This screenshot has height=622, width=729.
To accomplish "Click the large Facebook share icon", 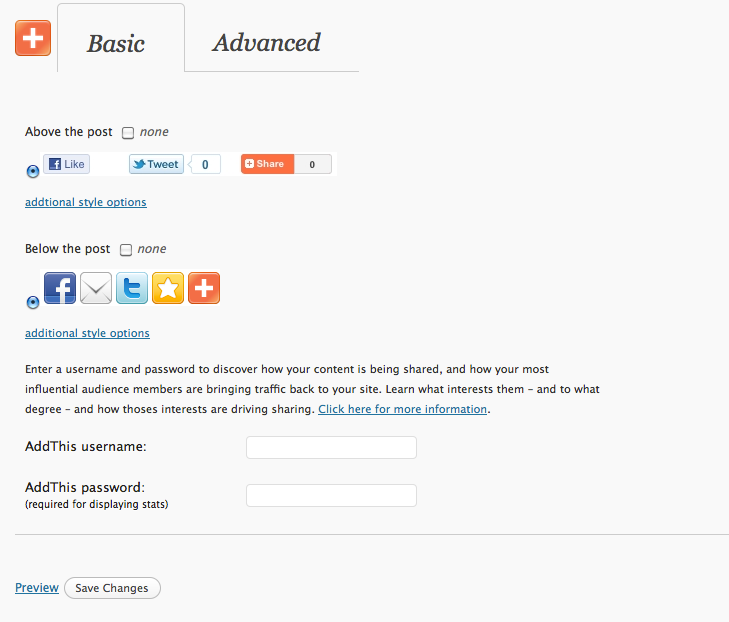I will pyautogui.click(x=60, y=288).
